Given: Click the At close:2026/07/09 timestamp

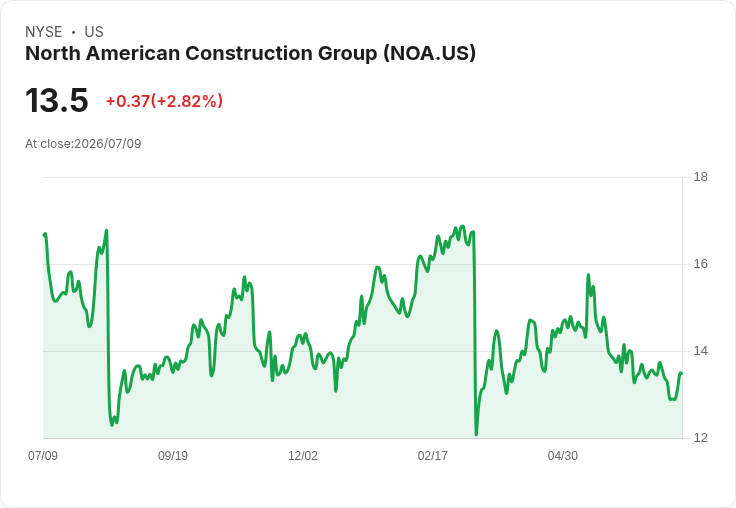Looking at the screenshot, I should [x=83, y=144].
